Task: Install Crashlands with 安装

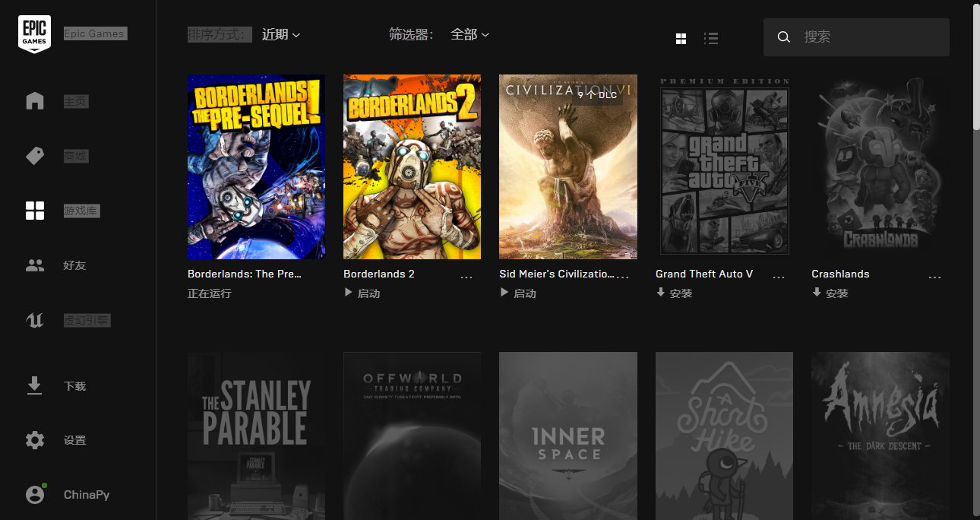Action: pyautogui.click(x=830, y=293)
